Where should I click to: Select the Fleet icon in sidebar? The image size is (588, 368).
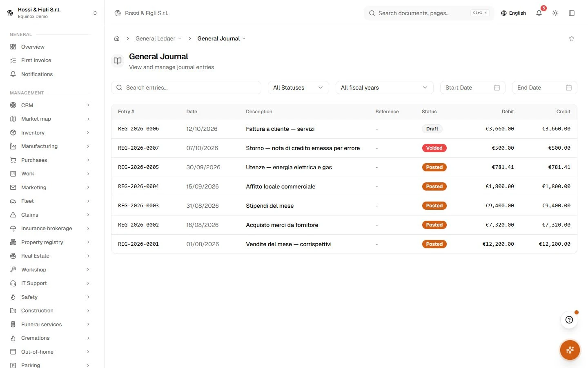pos(13,201)
